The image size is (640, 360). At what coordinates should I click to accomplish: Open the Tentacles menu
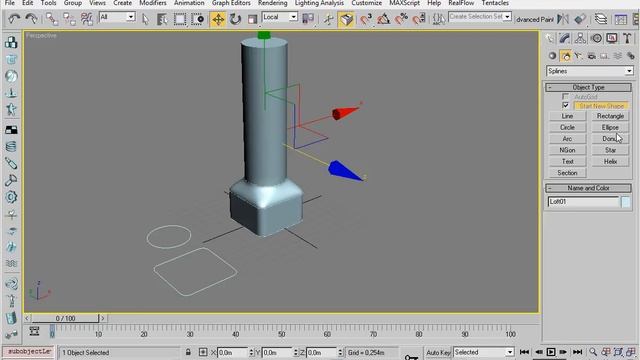coord(495,3)
